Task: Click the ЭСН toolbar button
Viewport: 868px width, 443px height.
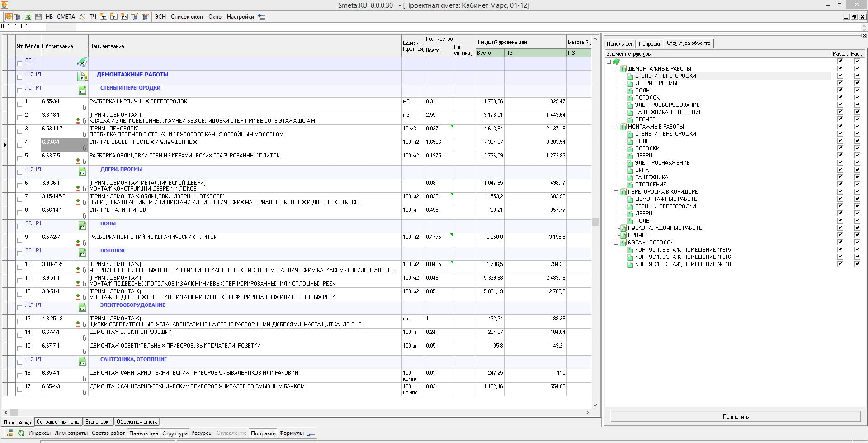Action: coord(160,17)
